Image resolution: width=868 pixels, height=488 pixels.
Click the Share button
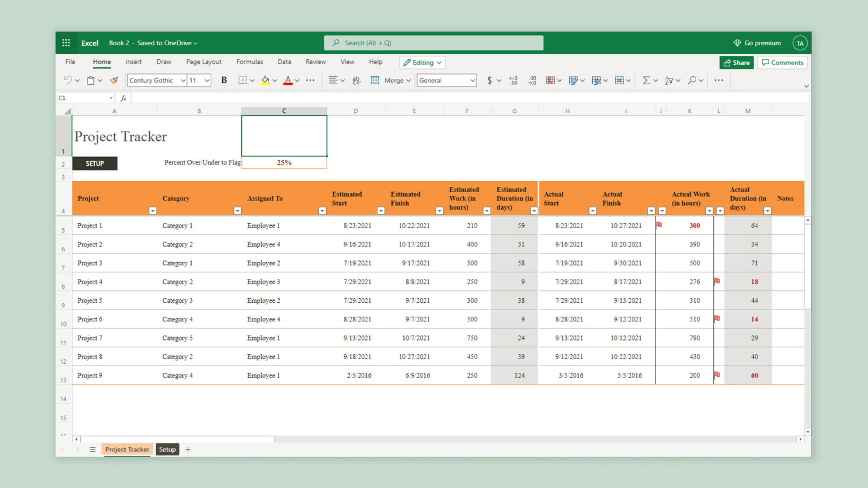point(736,62)
